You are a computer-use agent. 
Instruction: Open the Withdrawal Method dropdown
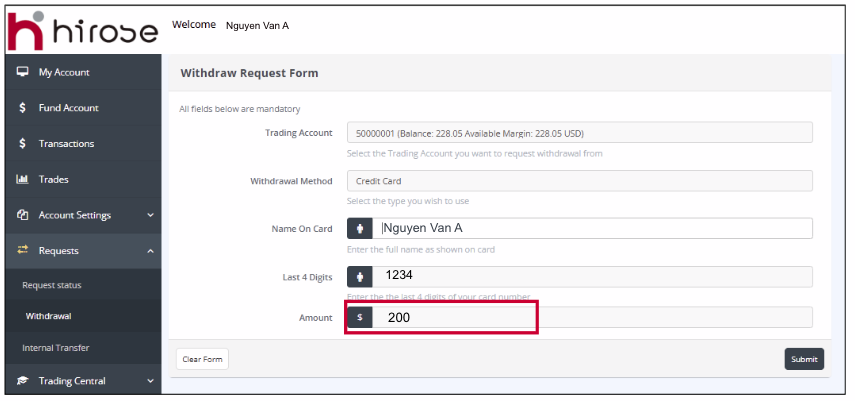[x=579, y=181]
